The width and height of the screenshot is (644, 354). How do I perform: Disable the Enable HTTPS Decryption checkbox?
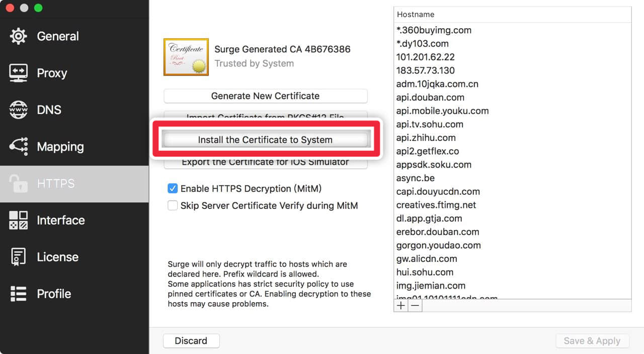click(x=173, y=189)
